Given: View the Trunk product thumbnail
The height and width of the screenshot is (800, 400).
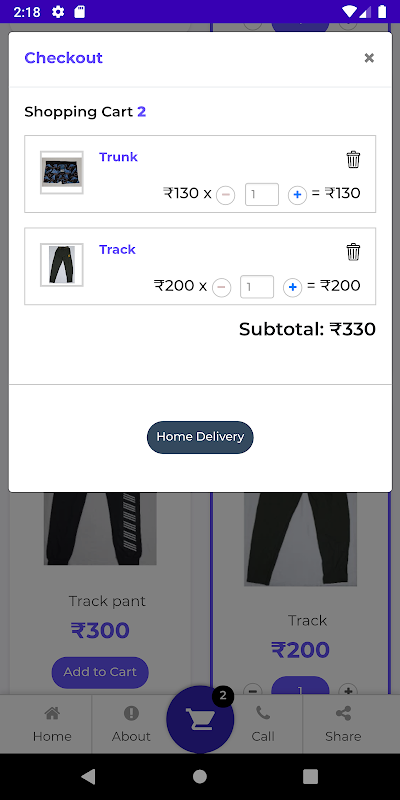Looking at the screenshot, I should 62,172.
